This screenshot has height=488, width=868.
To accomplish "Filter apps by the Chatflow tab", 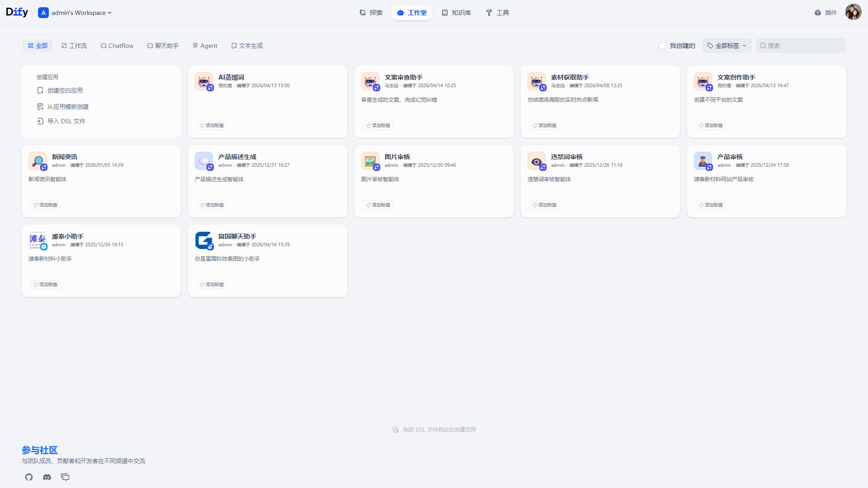I will [117, 46].
